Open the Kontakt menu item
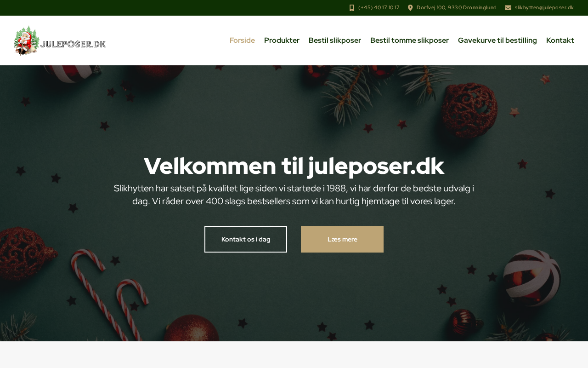Image resolution: width=588 pixels, height=368 pixels. click(560, 40)
